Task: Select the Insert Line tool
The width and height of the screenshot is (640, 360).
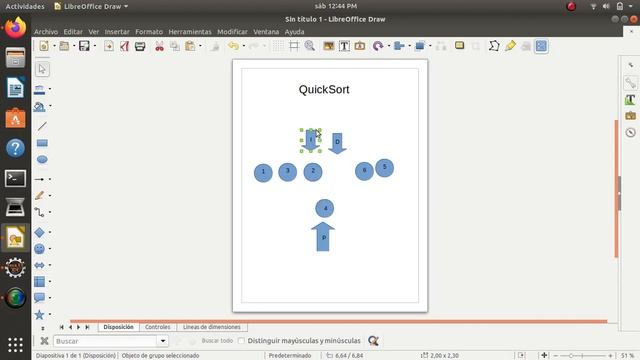Action: pos(42,126)
